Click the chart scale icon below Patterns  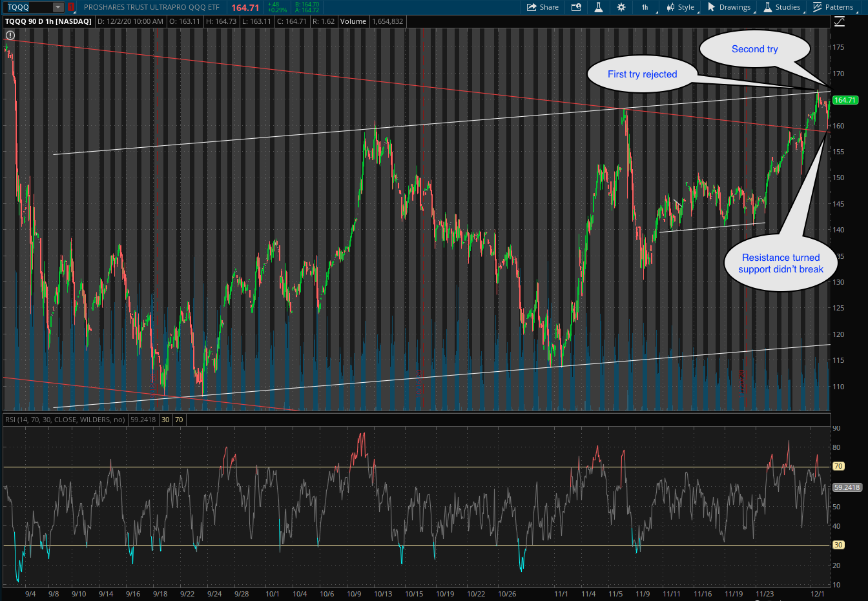click(839, 21)
